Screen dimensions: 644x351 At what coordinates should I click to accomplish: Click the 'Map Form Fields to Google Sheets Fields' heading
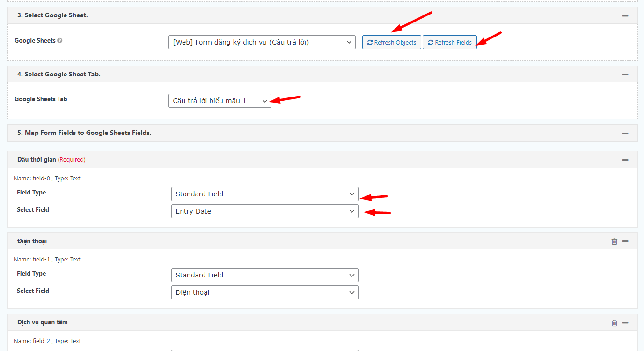pyautogui.click(x=84, y=133)
